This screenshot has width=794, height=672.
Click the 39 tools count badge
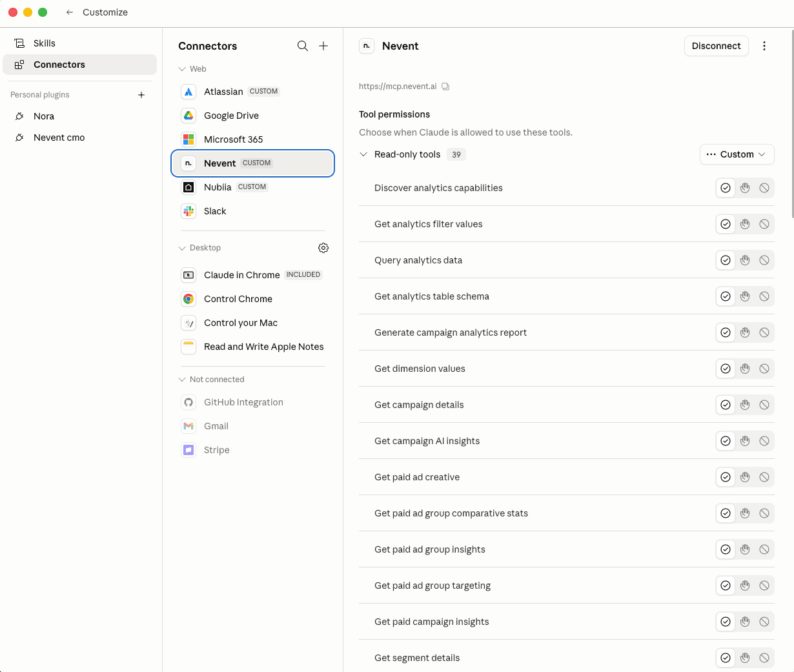(x=456, y=154)
